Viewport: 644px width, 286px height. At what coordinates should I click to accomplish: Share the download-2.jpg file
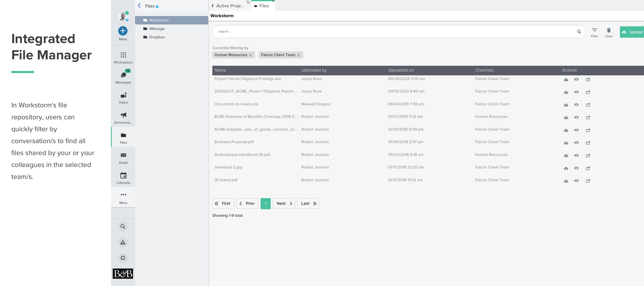coord(588,168)
